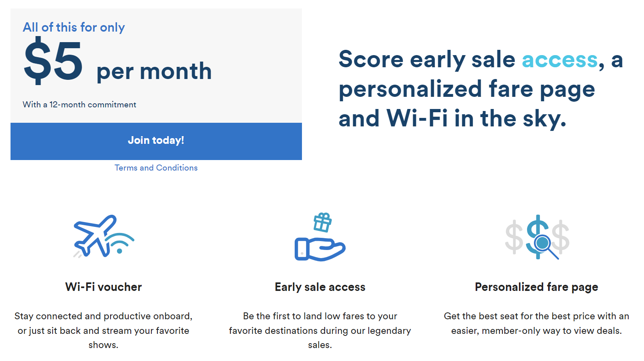Click the All of this for only text
The image size is (644, 361).
tap(74, 27)
